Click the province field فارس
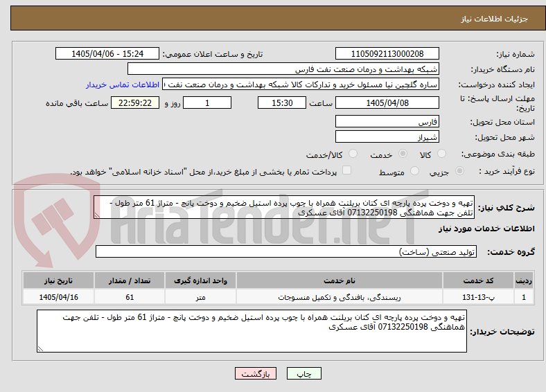The width and height of the screenshot is (546, 392). tap(387, 121)
